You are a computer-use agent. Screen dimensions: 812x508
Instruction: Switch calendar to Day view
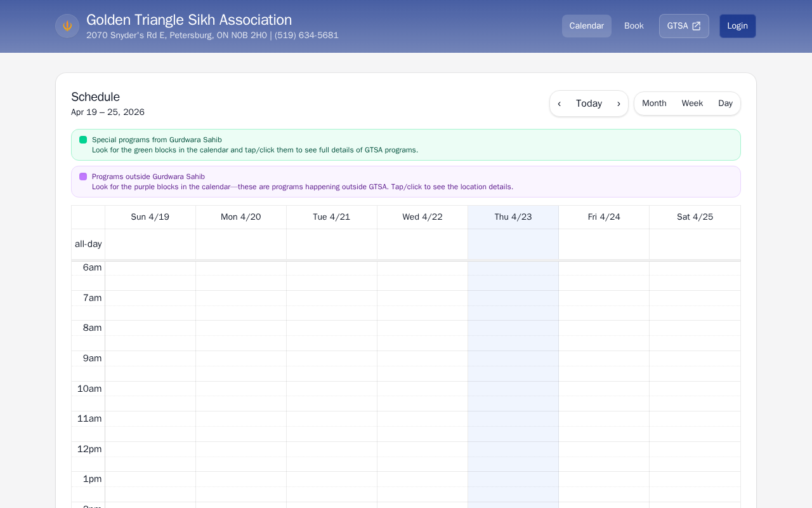[x=725, y=104]
